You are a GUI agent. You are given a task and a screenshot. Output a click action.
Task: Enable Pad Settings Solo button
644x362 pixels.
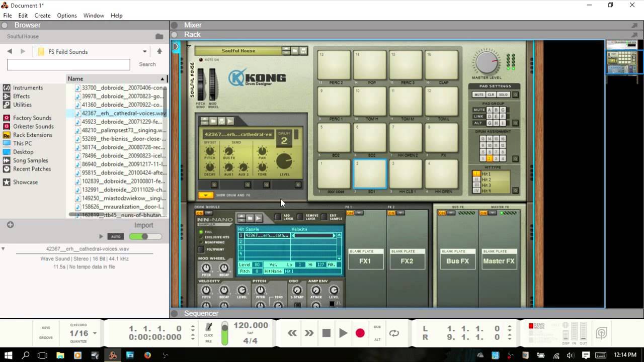point(503,95)
